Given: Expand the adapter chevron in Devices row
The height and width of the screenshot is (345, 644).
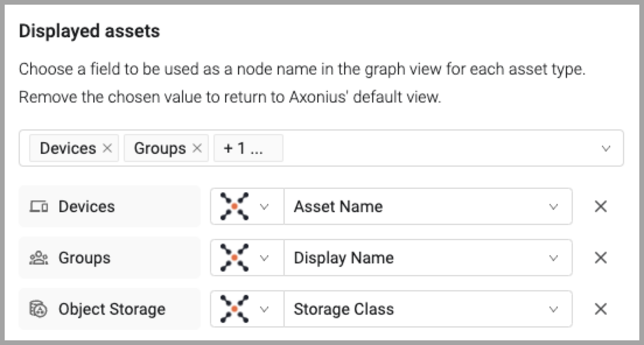Looking at the screenshot, I should [264, 207].
